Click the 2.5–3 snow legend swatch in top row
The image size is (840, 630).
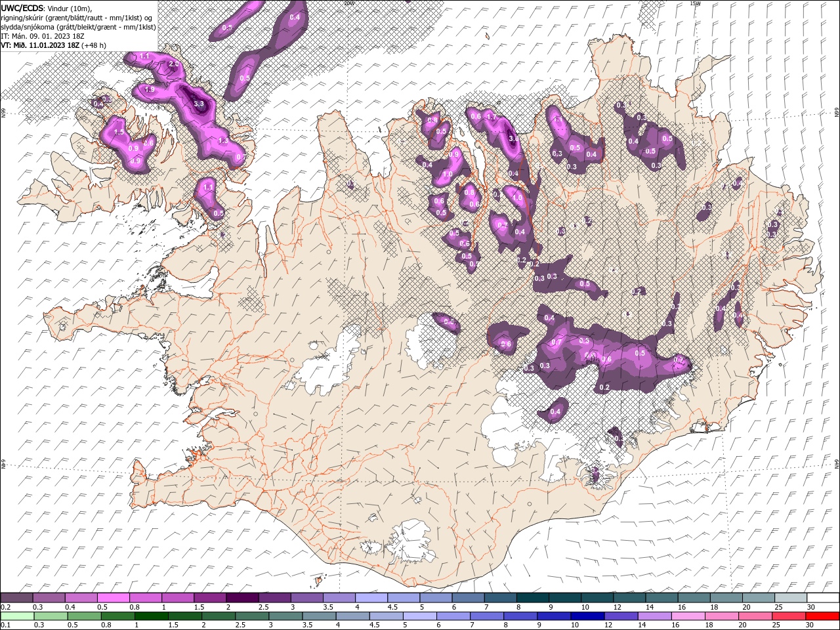coord(274,598)
